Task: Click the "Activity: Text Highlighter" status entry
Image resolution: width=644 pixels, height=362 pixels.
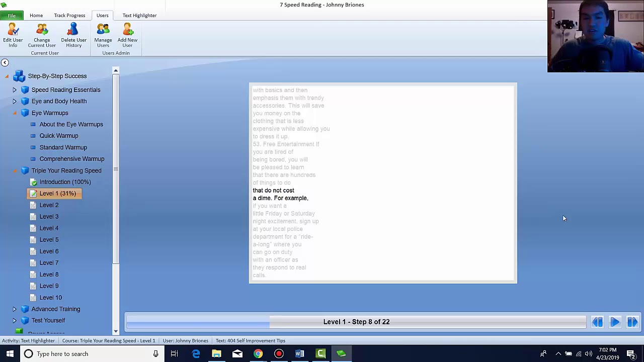Action: coord(28,341)
